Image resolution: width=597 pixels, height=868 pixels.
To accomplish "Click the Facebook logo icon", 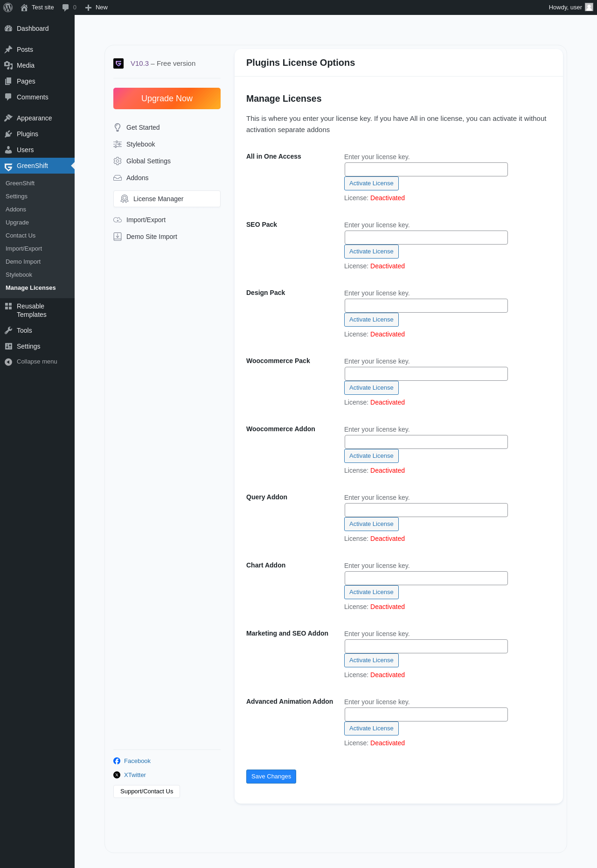I will coord(117,761).
